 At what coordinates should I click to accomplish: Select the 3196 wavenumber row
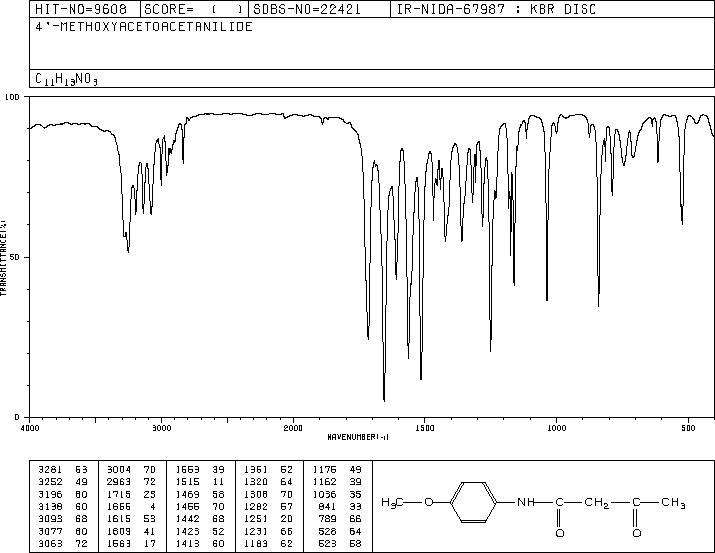(x=62, y=494)
